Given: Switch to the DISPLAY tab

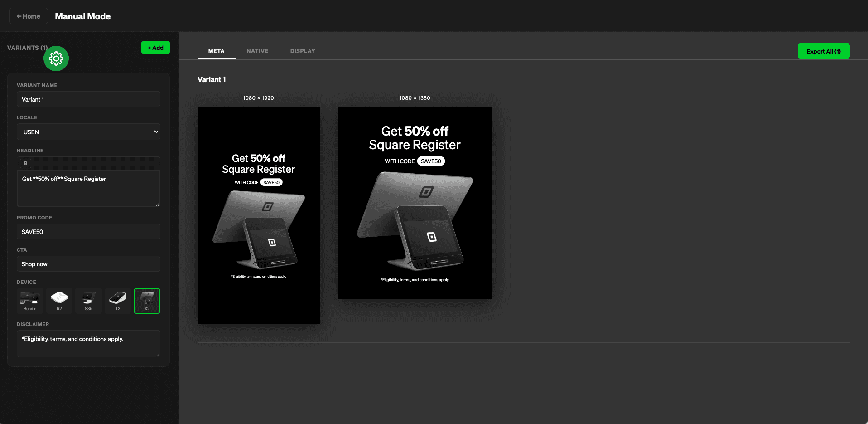Looking at the screenshot, I should pos(303,51).
